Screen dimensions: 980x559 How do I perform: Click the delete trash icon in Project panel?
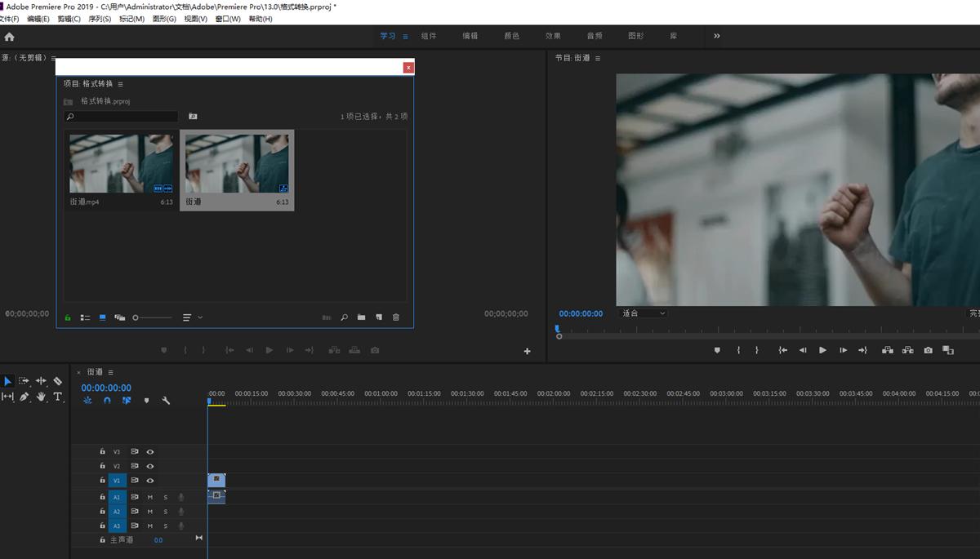pyautogui.click(x=396, y=317)
